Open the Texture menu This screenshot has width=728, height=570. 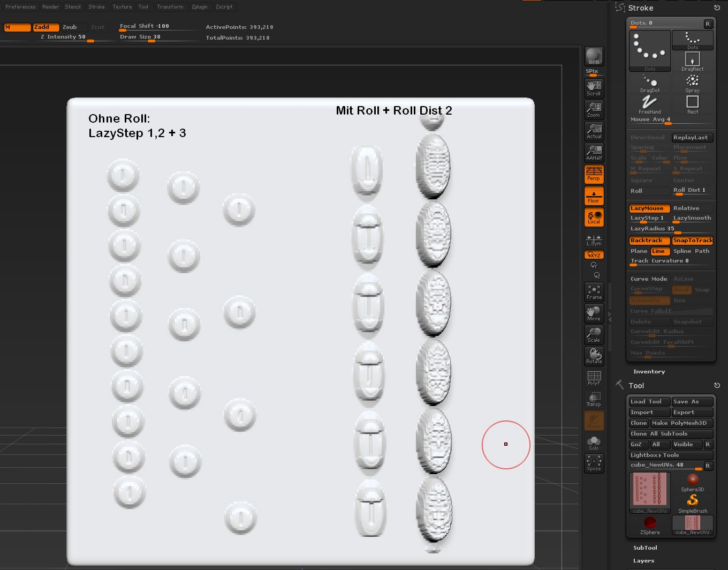122,7
